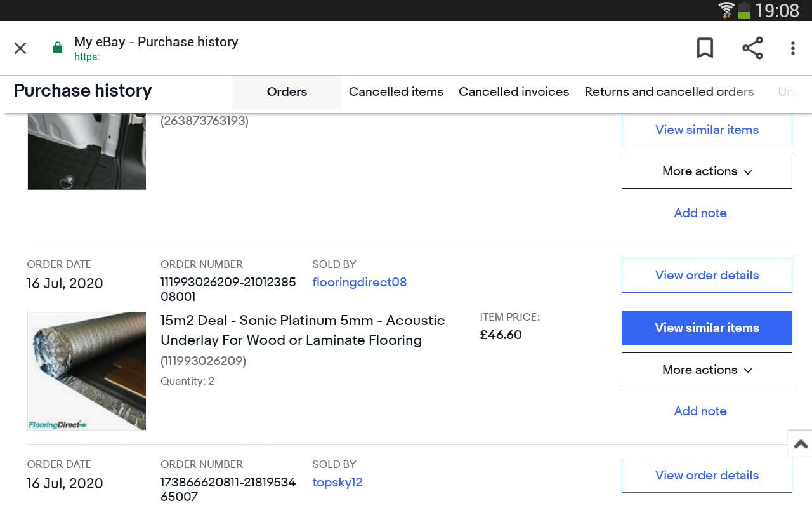Tap the Purchase history heading
812x508 pixels.
(x=82, y=91)
